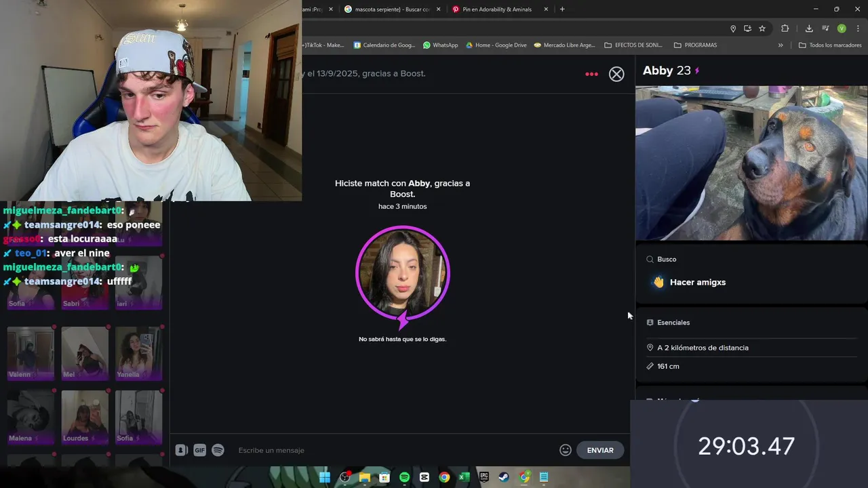
Task: Open the WhatsApp bookmark
Action: 440,45
